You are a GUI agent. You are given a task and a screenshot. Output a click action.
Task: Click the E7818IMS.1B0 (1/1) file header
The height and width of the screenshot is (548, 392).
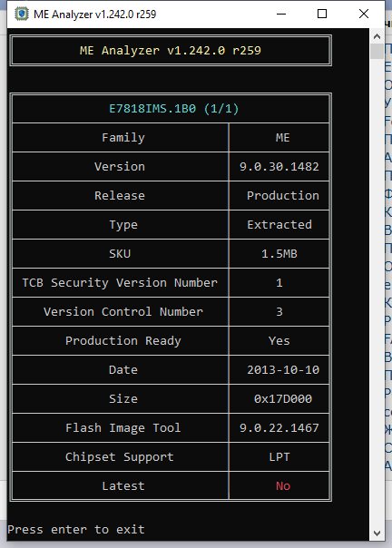(x=174, y=109)
